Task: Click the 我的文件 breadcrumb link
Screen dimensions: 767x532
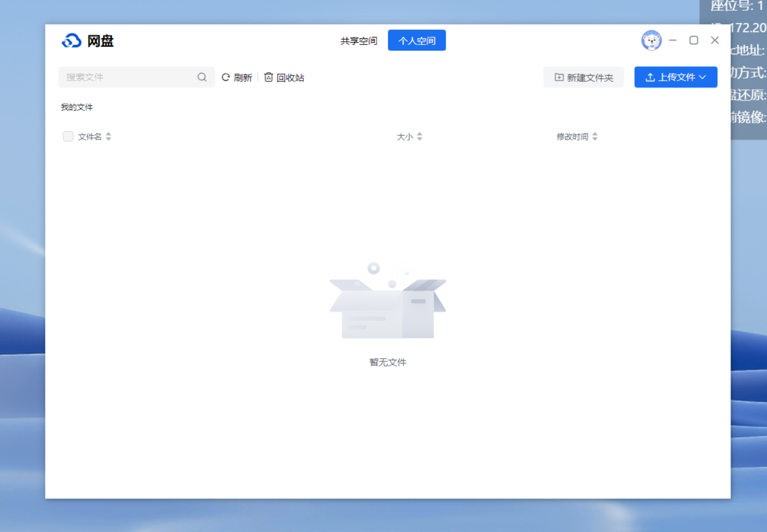Action: coord(77,107)
